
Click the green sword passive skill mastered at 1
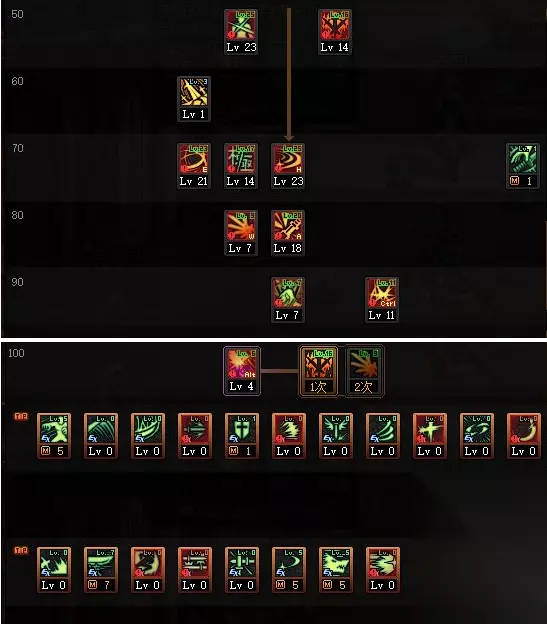pos(523,166)
